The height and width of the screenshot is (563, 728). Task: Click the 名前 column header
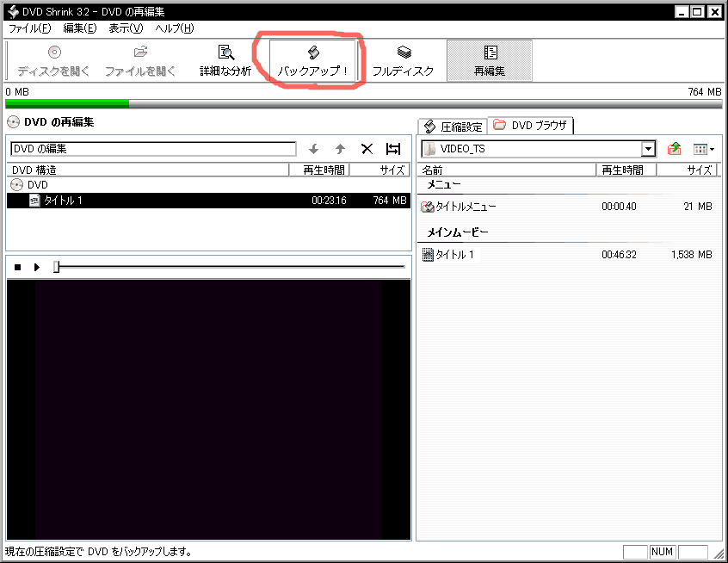507,170
